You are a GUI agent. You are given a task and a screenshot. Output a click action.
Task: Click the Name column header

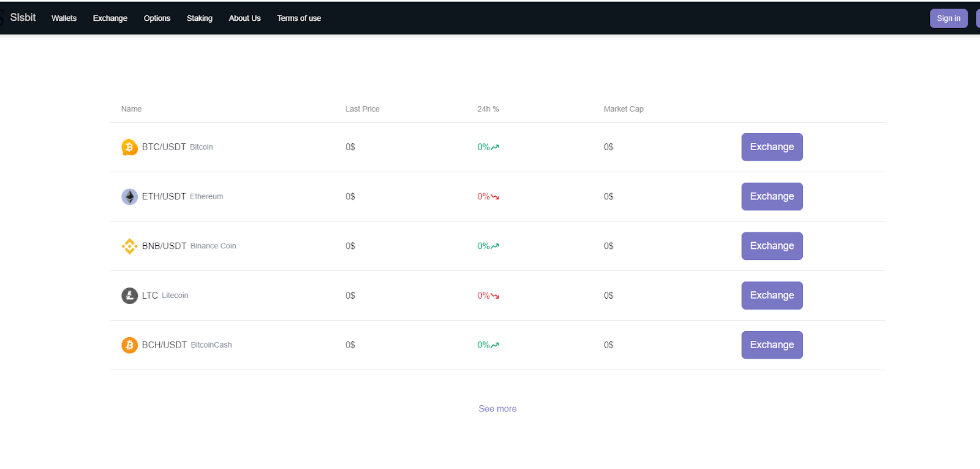point(131,109)
